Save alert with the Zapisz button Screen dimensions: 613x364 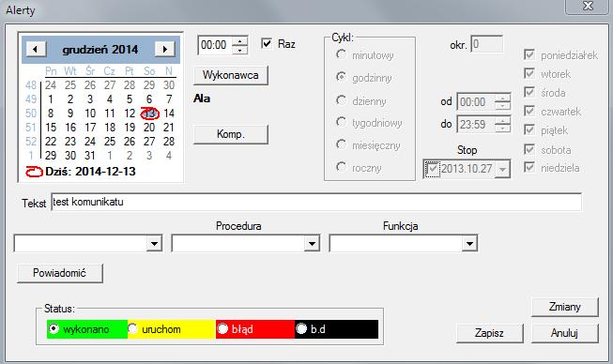[x=489, y=333]
